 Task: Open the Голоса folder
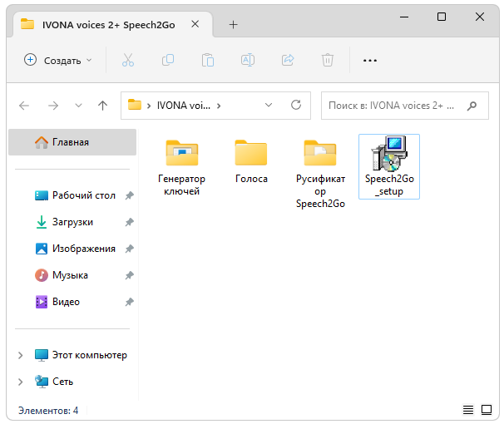point(251,161)
